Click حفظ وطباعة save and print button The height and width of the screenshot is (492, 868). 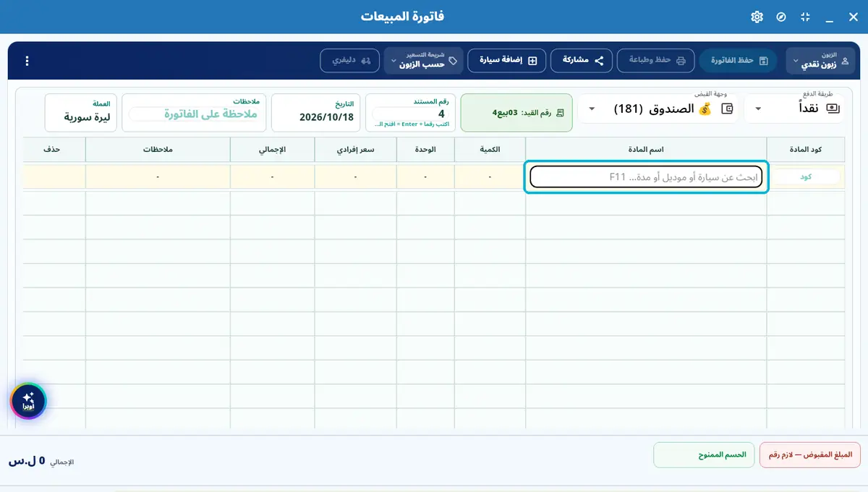point(655,61)
